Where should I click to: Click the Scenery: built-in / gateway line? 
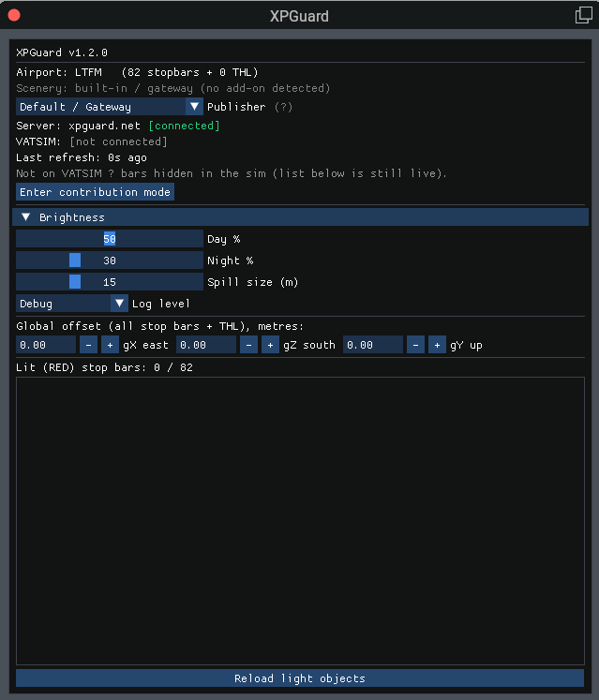(173, 88)
